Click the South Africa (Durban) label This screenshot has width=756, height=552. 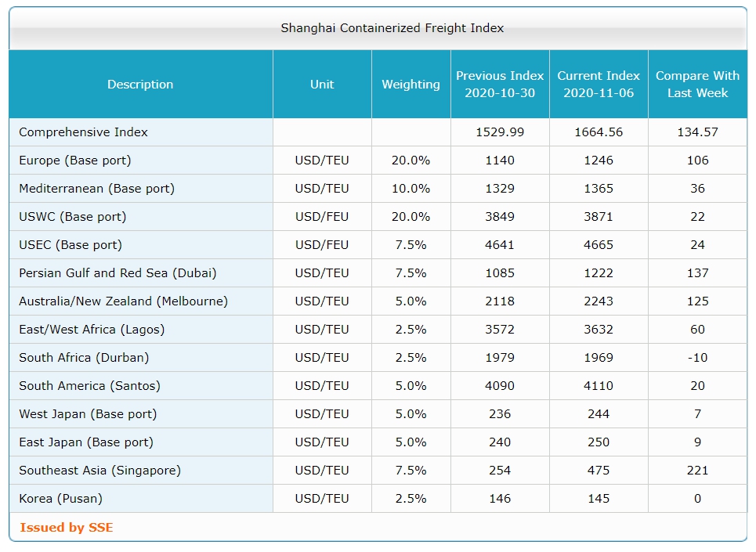[x=84, y=358]
